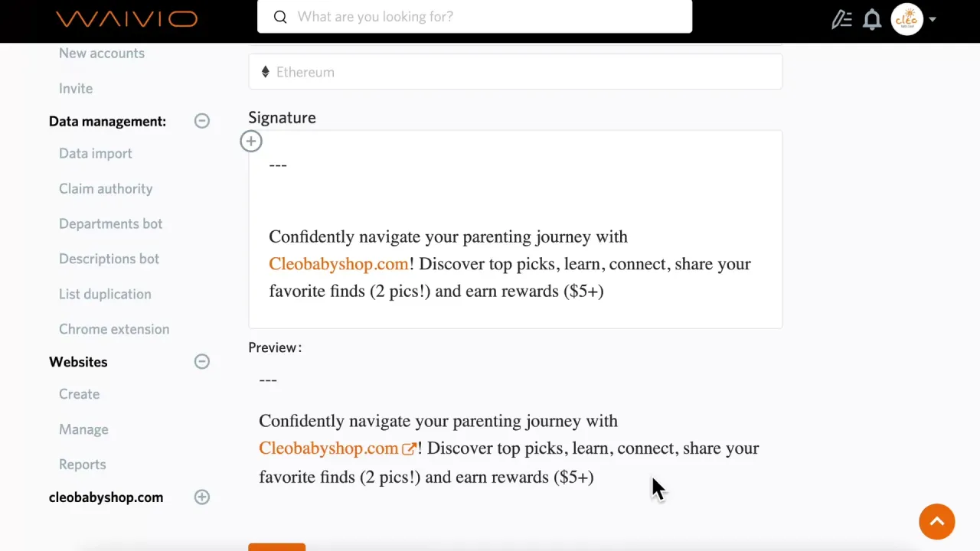The image size is (980, 551).
Task: Click the Cleo profile avatar
Action: tap(907, 19)
